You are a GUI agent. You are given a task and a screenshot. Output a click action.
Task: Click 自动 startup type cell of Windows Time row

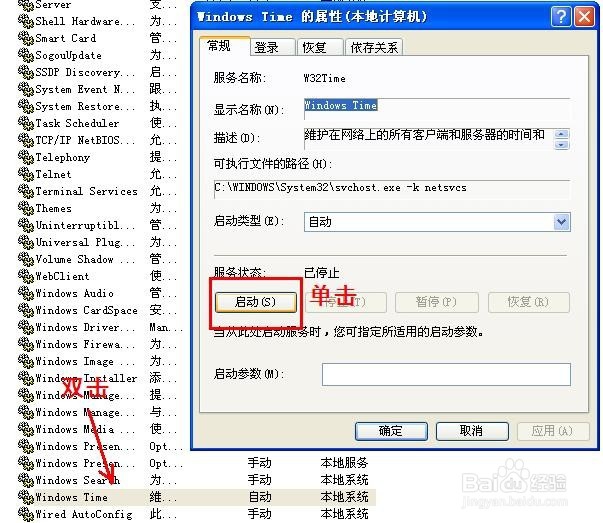pos(260,497)
